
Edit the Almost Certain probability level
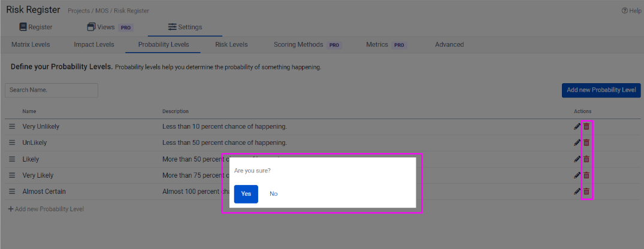[x=577, y=192]
